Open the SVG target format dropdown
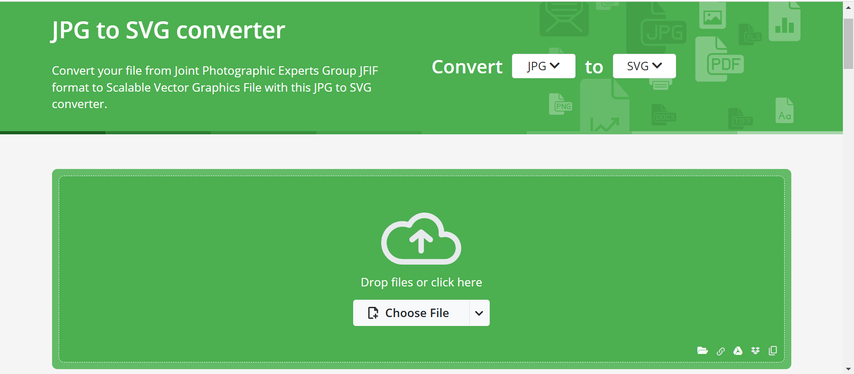The image size is (854, 374). (644, 66)
